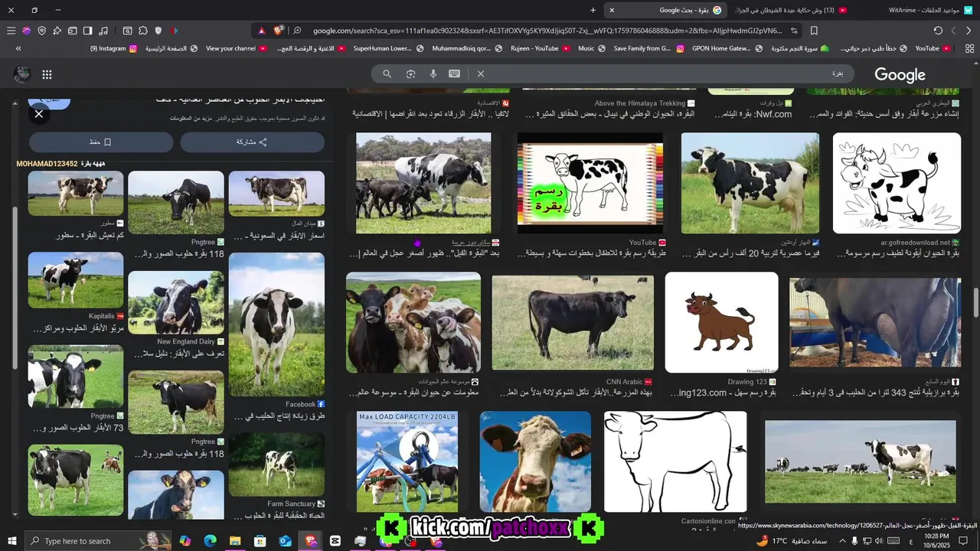Open the Facebook tall cow thumbnail in side panel

(276, 324)
